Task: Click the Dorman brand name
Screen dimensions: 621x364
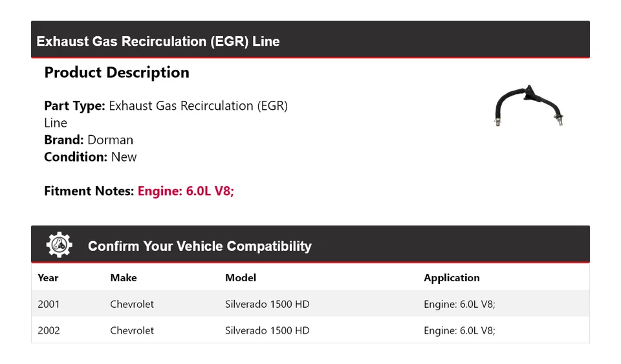Action: pos(110,140)
